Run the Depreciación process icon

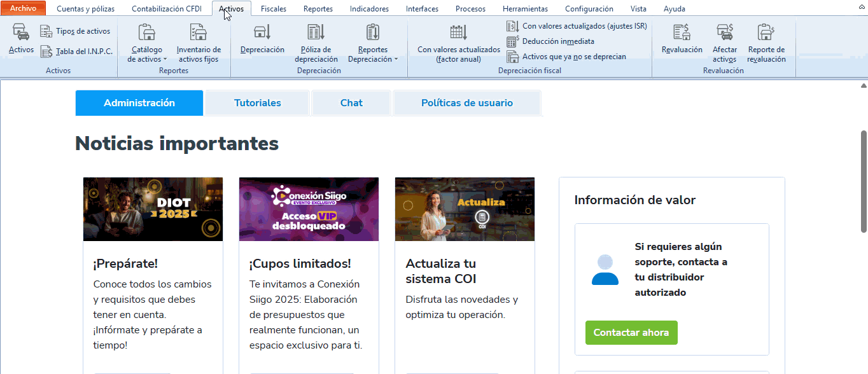pyautogui.click(x=262, y=33)
